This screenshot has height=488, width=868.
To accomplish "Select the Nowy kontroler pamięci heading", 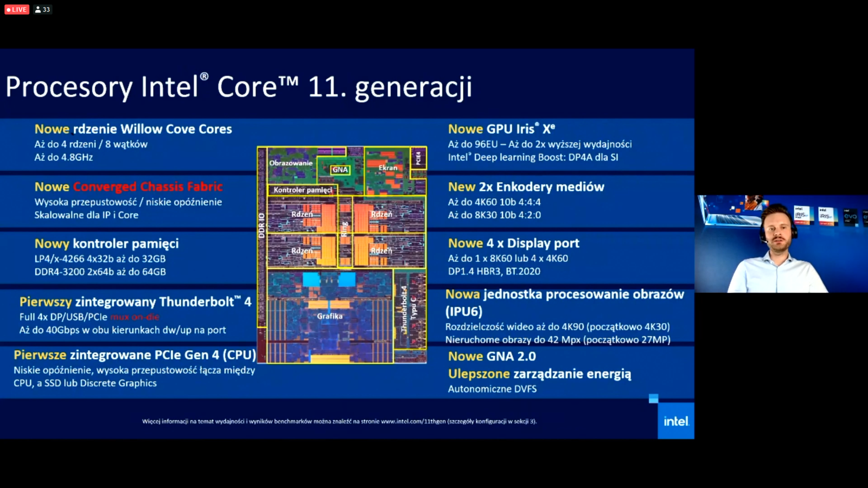I will tap(106, 243).
